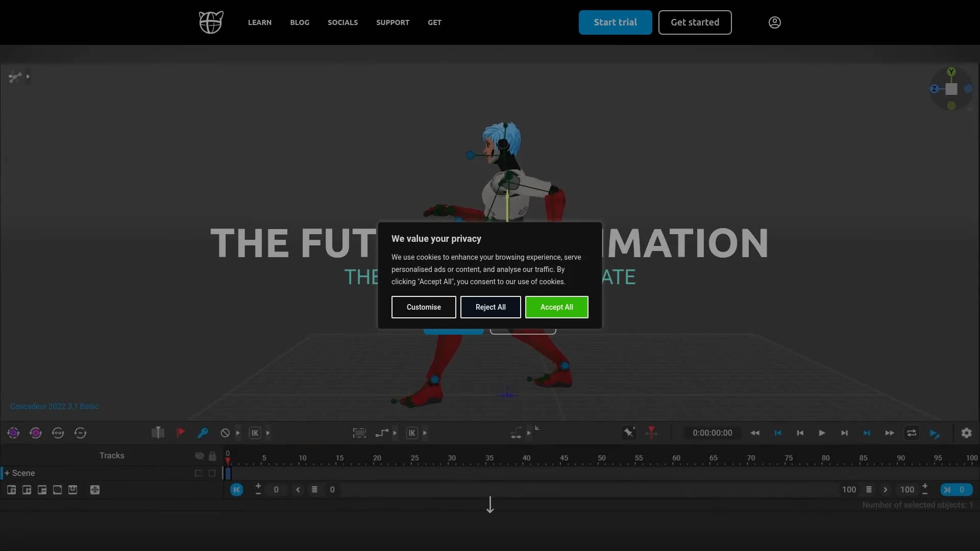Click the red marker pin toolbar icon
Viewport: 980px width, 551px height.
651,433
